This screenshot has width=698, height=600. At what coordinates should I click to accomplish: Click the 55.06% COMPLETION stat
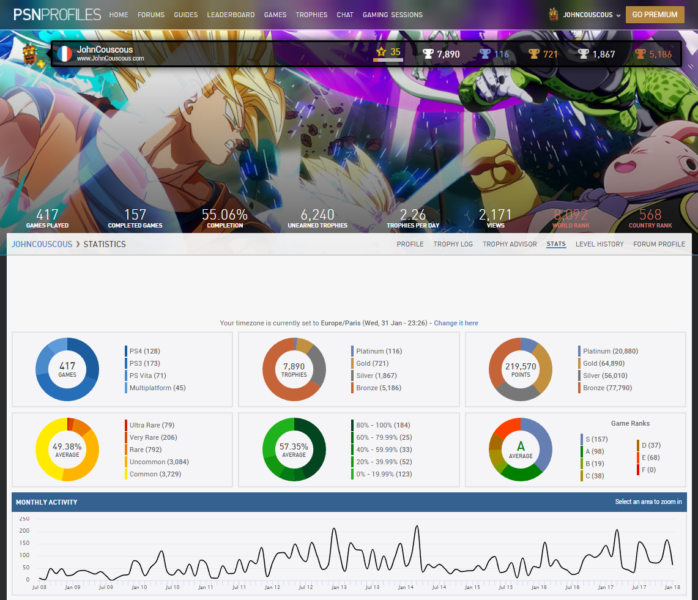[x=225, y=218]
